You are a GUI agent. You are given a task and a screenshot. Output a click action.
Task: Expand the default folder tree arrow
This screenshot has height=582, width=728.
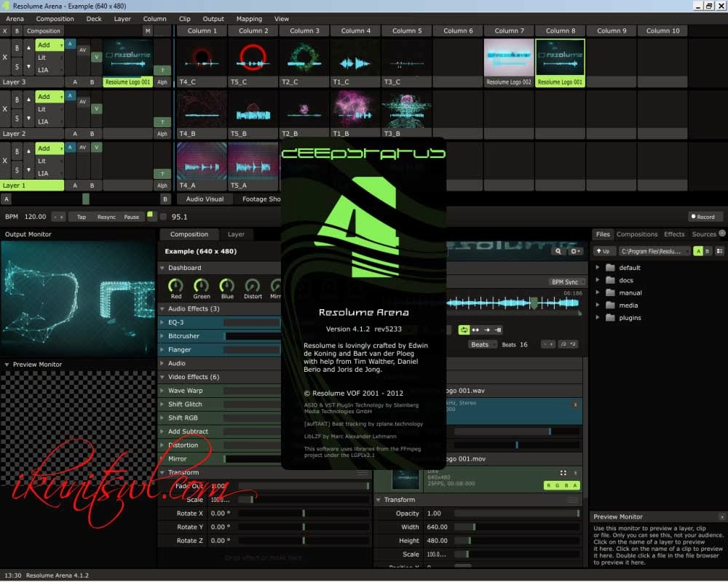598,268
